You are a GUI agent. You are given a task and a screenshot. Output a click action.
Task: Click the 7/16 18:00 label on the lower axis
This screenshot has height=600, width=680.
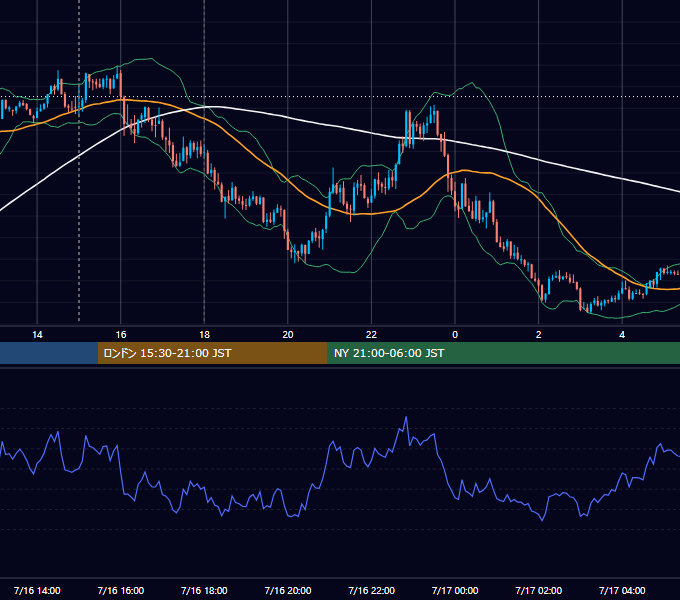pos(204,590)
